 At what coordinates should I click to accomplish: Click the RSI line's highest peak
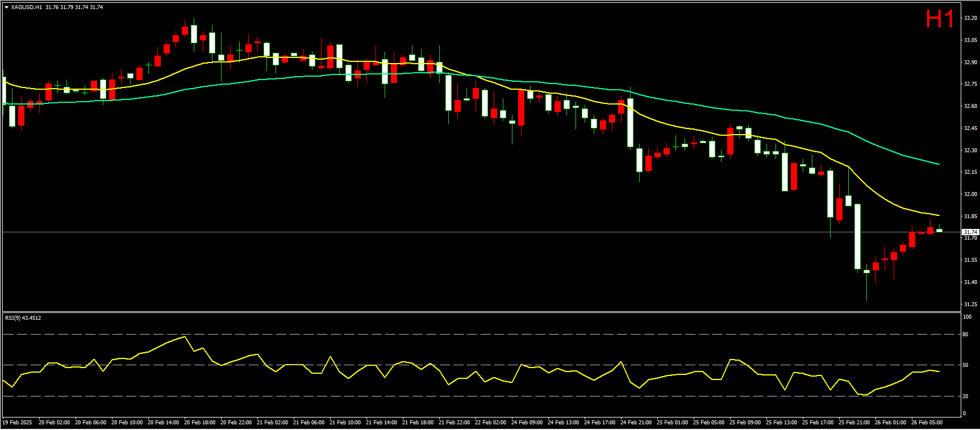[x=185, y=337]
